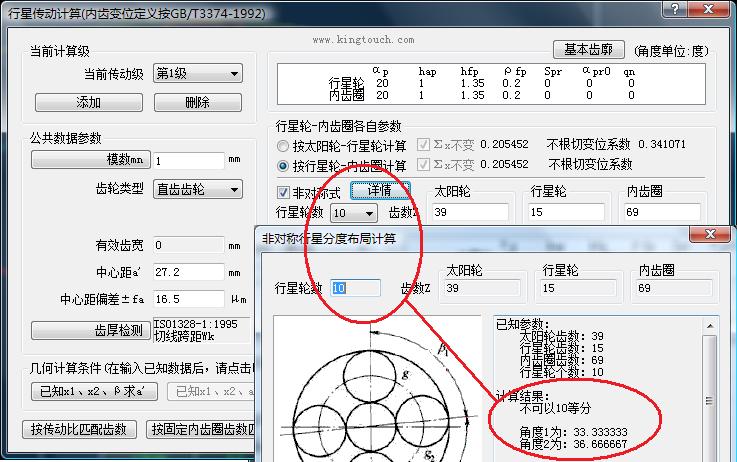The height and width of the screenshot is (462, 737).
Task: Click the dialog 太阳轮 field showing 39
Action: (x=482, y=288)
